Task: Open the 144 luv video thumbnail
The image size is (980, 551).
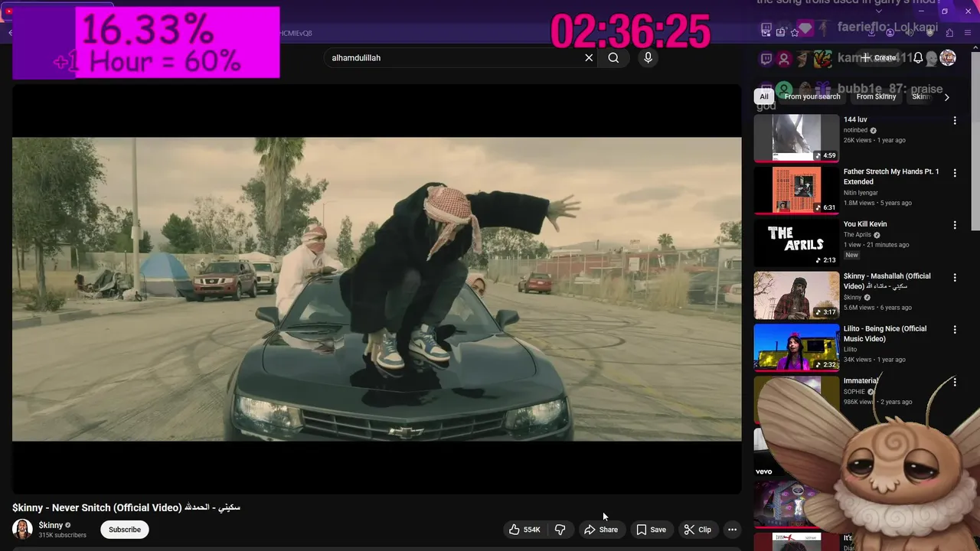Action: 796,139
